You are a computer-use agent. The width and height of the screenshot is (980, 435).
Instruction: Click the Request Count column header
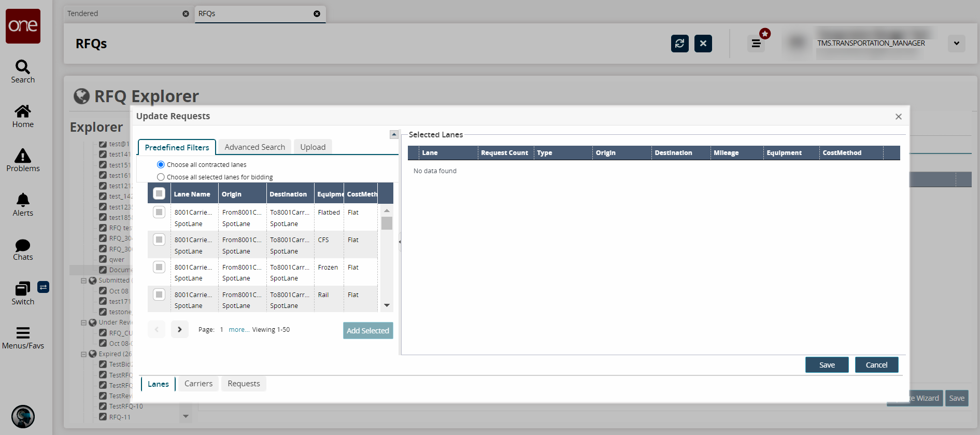click(x=505, y=153)
